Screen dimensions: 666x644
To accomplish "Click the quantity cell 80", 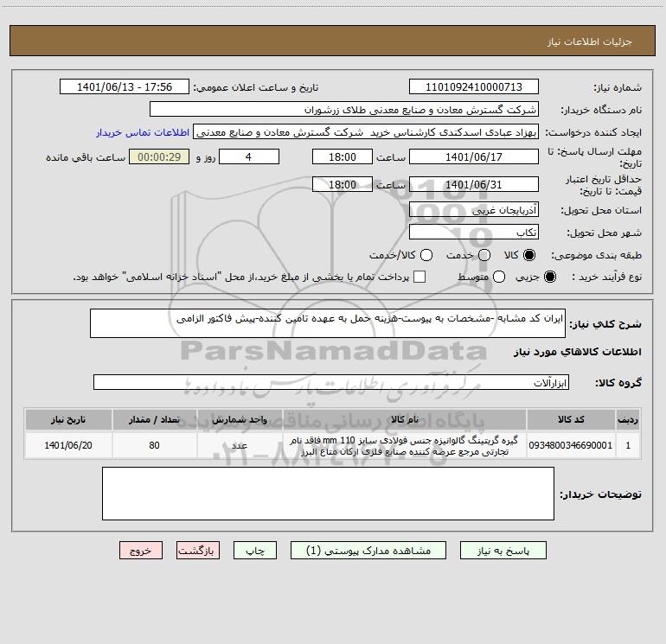I will tap(154, 445).
